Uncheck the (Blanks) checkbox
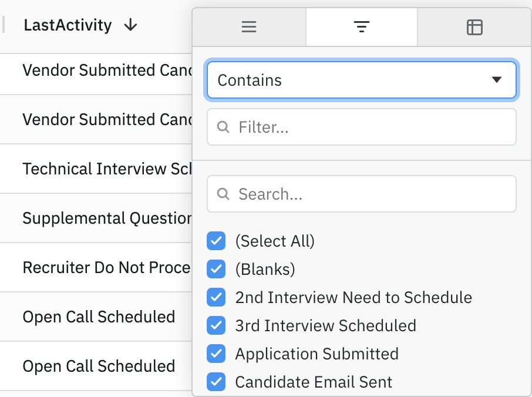Image resolution: width=532 pixels, height=397 pixels. point(216,269)
